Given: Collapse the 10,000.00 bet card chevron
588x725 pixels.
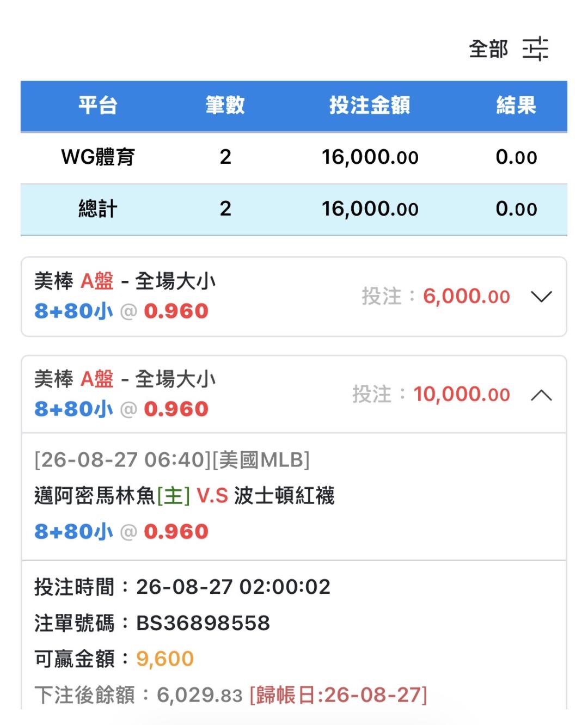Looking at the screenshot, I should point(541,395).
